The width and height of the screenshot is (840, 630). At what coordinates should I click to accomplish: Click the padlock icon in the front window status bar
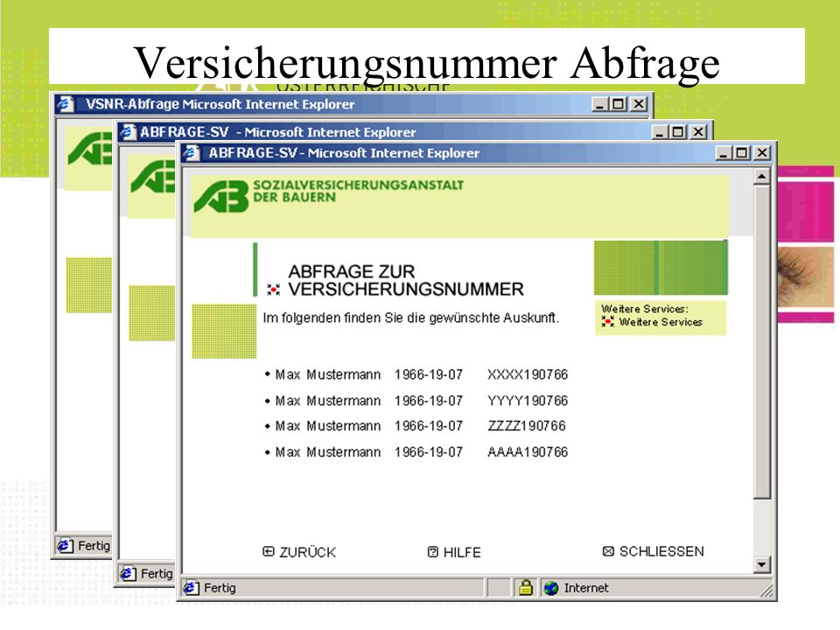526,588
